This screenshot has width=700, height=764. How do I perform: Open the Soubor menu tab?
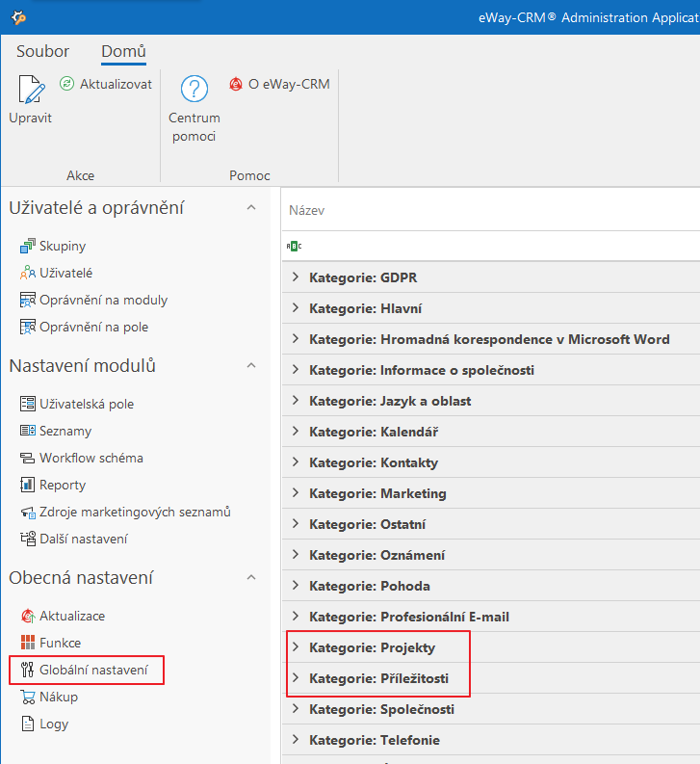(43, 51)
